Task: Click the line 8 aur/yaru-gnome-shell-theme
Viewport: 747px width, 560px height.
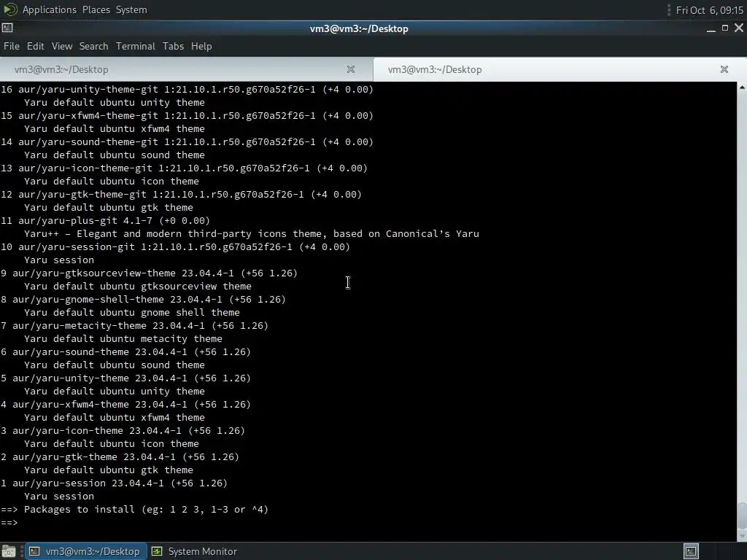Action: click(x=144, y=299)
